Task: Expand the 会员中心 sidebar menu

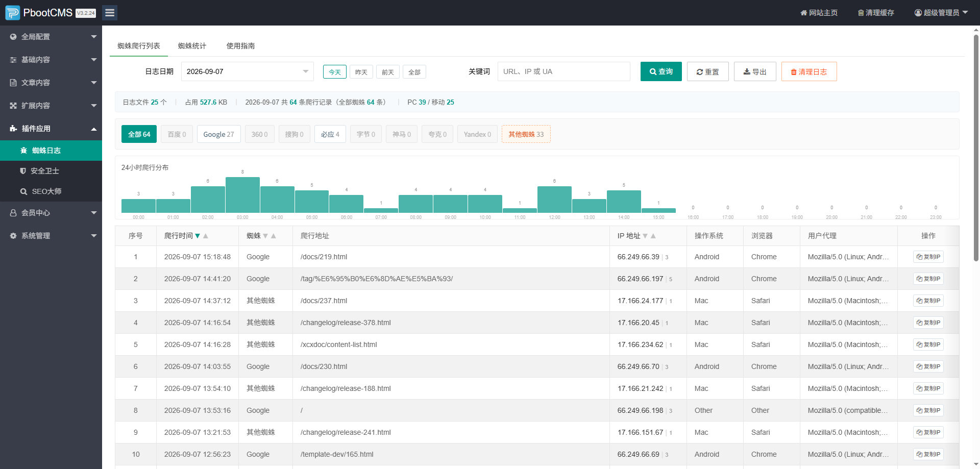Action: pos(51,213)
